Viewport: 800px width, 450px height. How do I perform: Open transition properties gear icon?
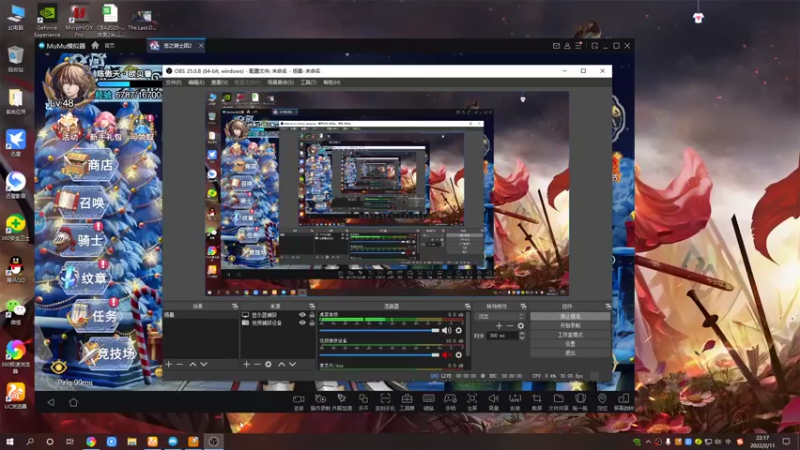tap(520, 326)
